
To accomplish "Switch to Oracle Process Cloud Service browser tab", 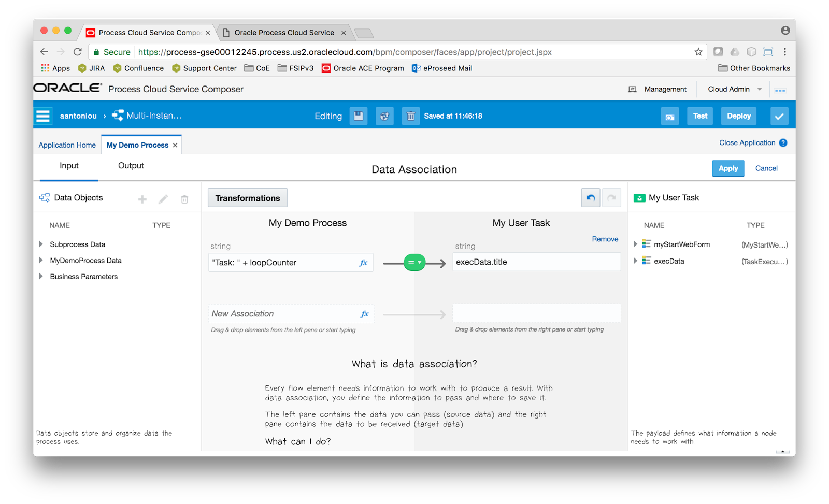I will (x=284, y=33).
